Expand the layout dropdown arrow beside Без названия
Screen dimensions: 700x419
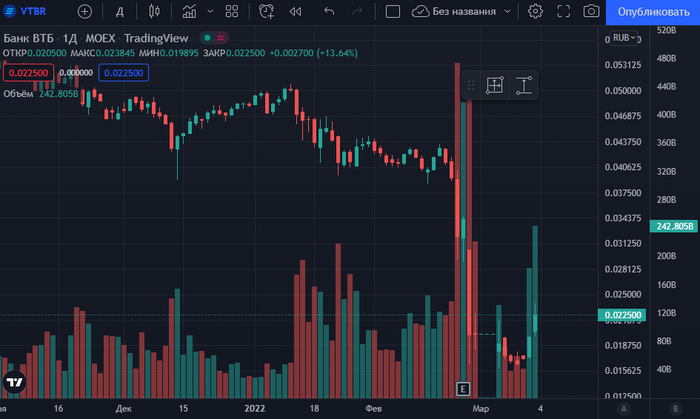[508, 11]
